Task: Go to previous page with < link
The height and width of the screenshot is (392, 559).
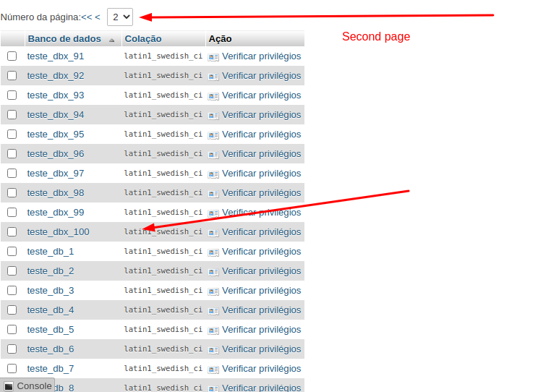Action: pos(98,17)
